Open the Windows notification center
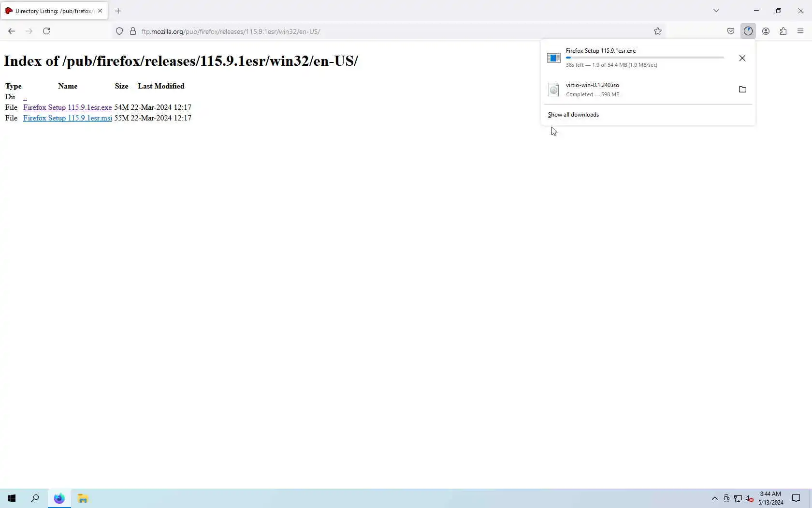 pos(796,498)
